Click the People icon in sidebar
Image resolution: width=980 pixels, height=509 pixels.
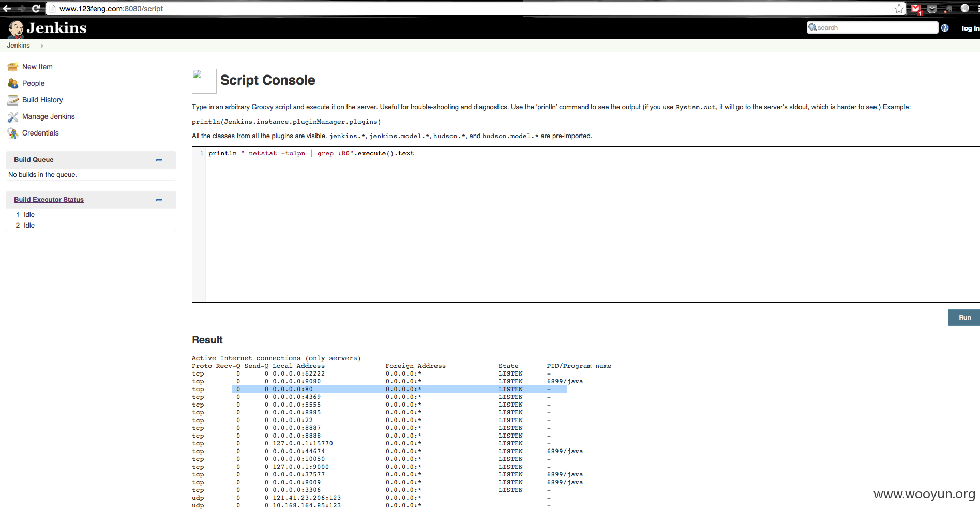pyautogui.click(x=13, y=83)
